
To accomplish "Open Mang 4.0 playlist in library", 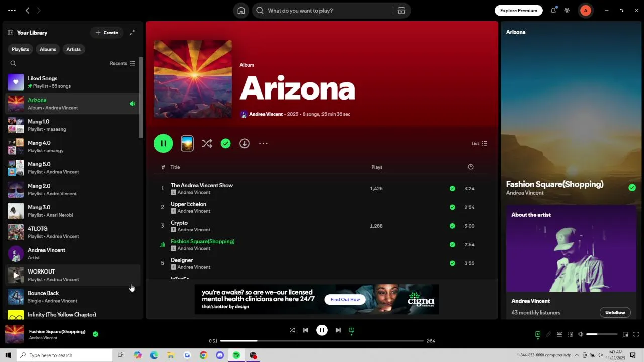I will (x=72, y=146).
